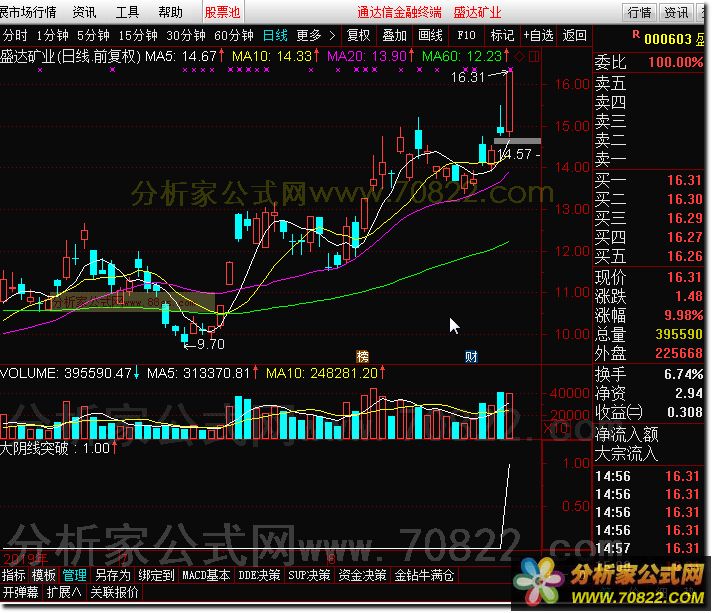Click the 另存为 save-as button
This screenshot has height=613, width=713.
click(x=112, y=576)
